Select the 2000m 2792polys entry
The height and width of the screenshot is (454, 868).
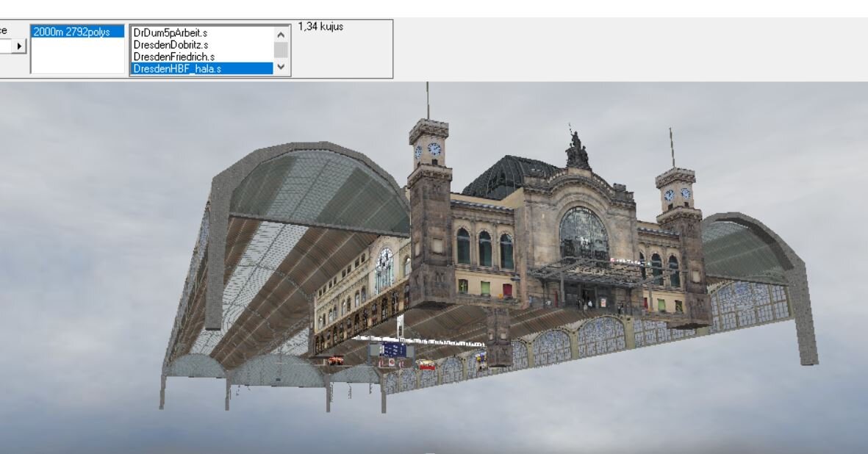coord(77,32)
